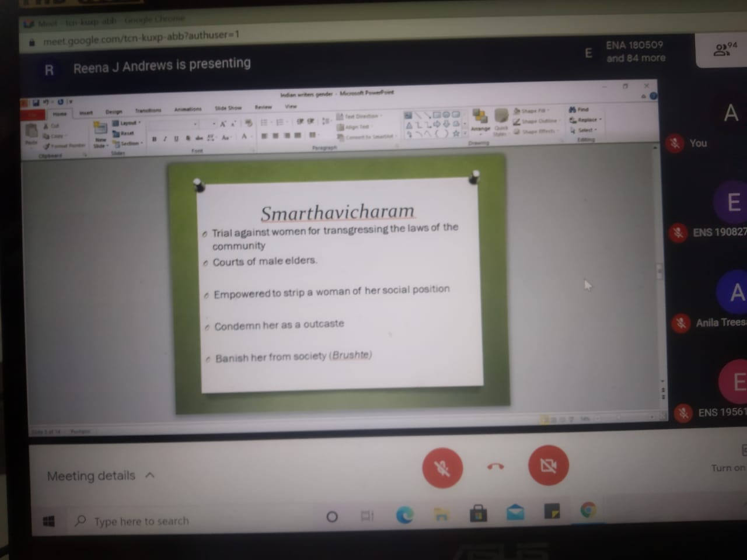Click Find in the Editing group
Viewport: 747px width, 560px height.
point(579,110)
